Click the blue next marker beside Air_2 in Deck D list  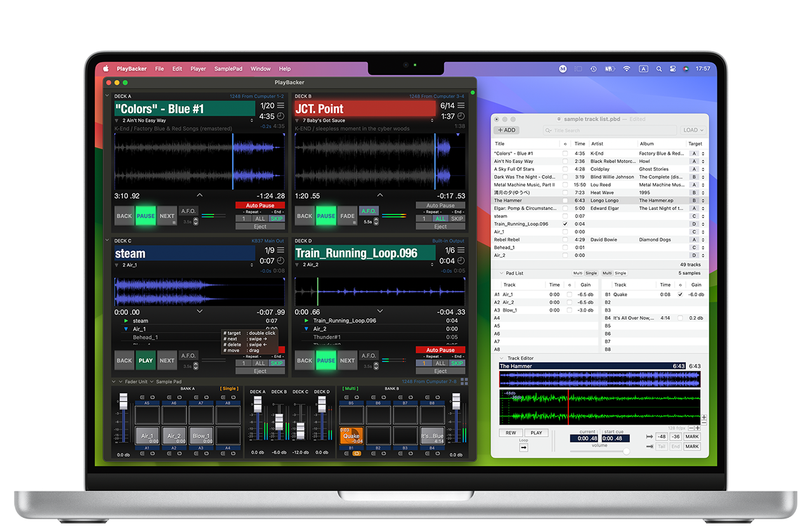pyautogui.click(x=306, y=329)
